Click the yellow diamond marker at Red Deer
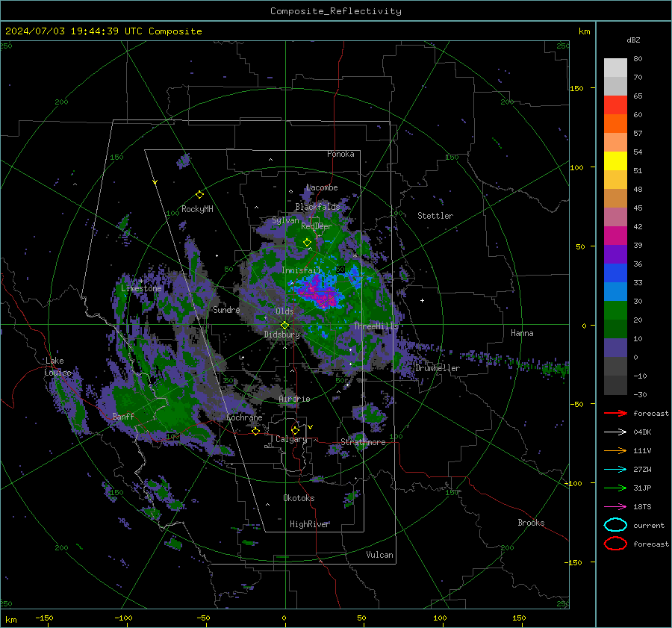672x628 pixels. [x=307, y=242]
